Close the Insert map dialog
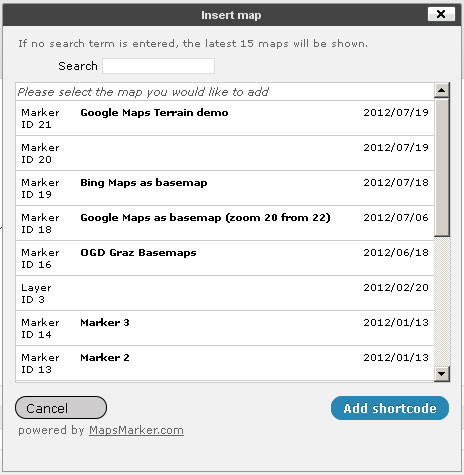 (x=441, y=14)
